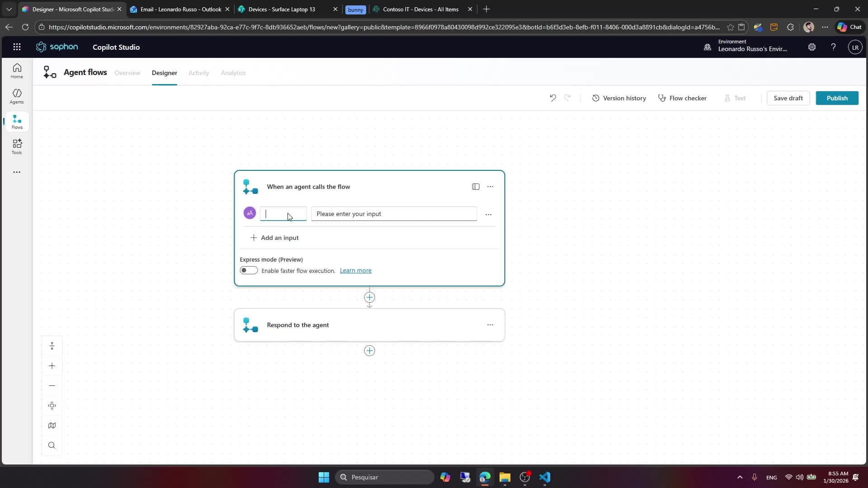This screenshot has height=488, width=868.
Task: Open the side panel of the trigger node
Action: (476, 187)
